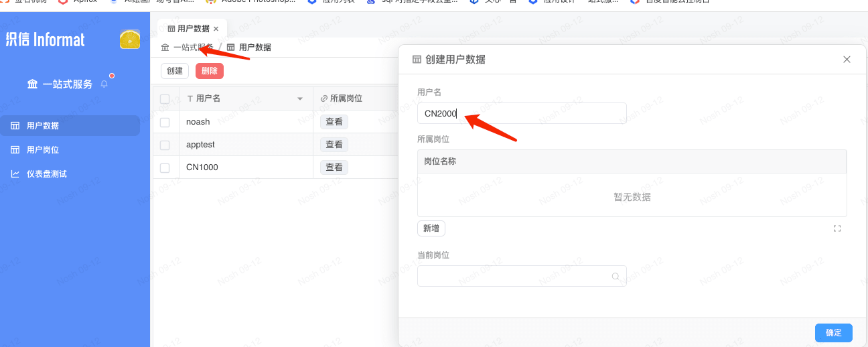
Task: Open the notification bell beside 一站式服务
Action: [104, 84]
